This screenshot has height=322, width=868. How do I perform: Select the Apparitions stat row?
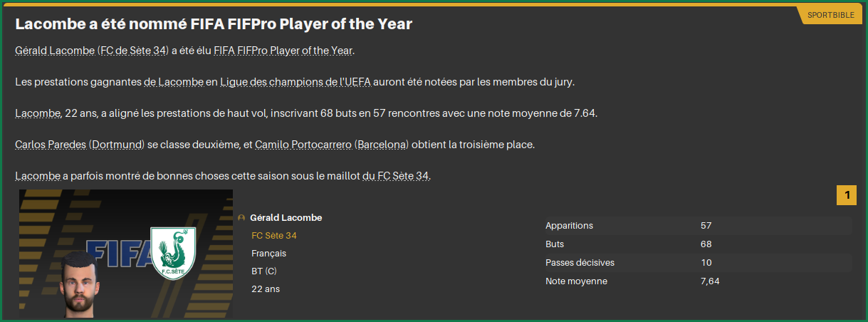pyautogui.click(x=696, y=226)
